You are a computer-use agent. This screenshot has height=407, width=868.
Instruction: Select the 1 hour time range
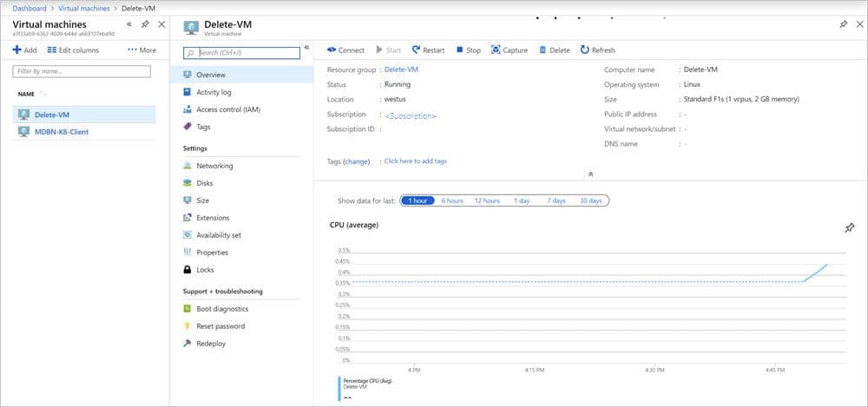point(418,200)
